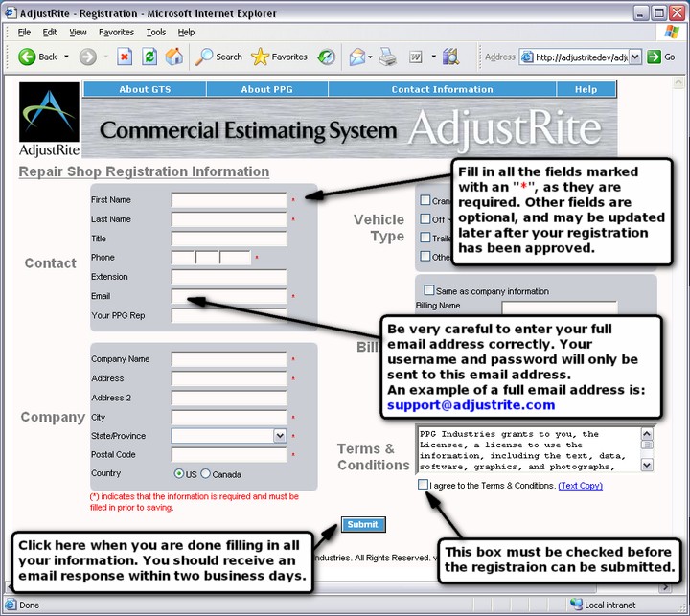Screen dimensions: 690x616
Task: Click the Company Name input field
Action: coord(229,359)
